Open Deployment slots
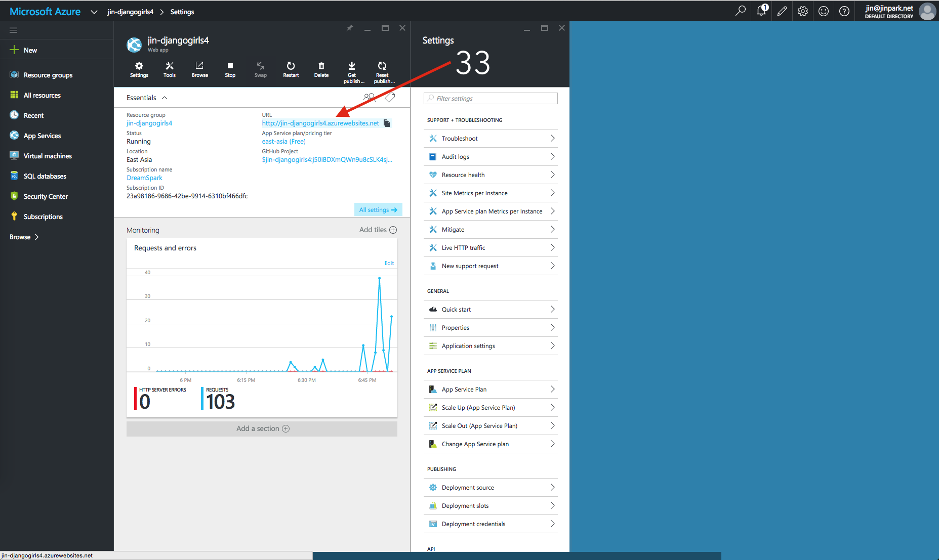Image resolution: width=939 pixels, height=560 pixels. pyautogui.click(x=491, y=505)
